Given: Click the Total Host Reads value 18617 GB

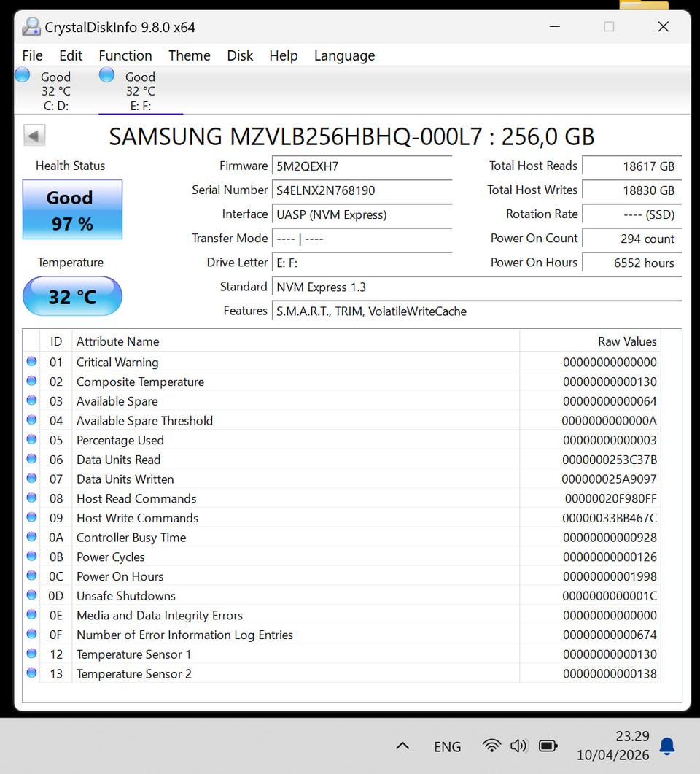Looking at the screenshot, I should pos(632,166).
